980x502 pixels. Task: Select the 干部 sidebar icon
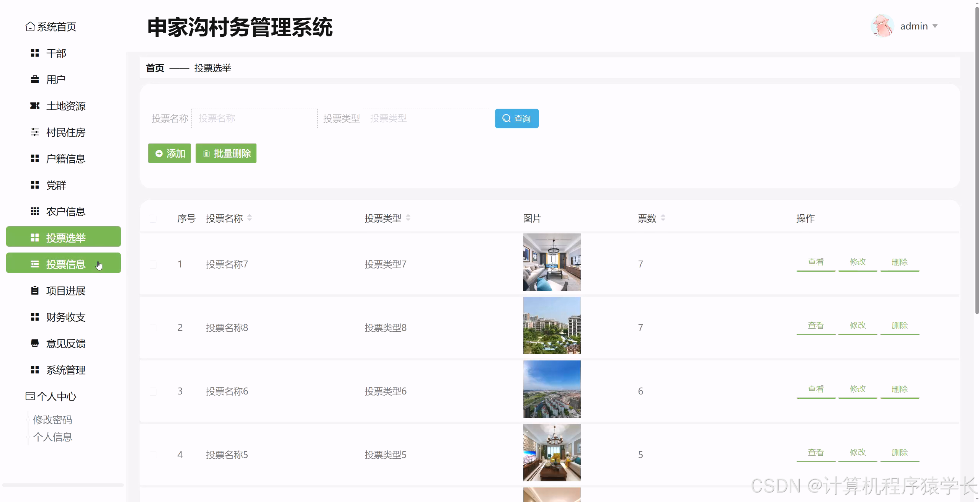(x=34, y=53)
